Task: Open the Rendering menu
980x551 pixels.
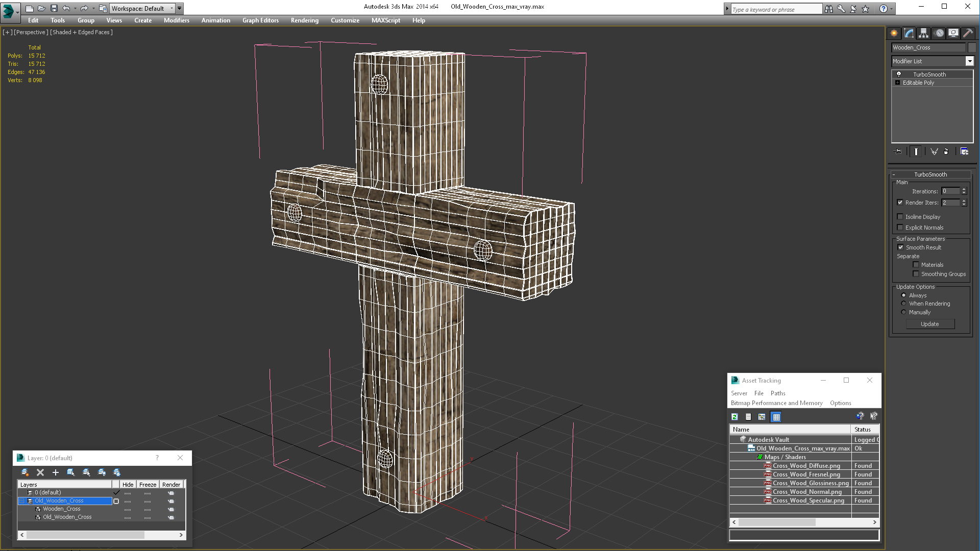Action: (x=304, y=20)
